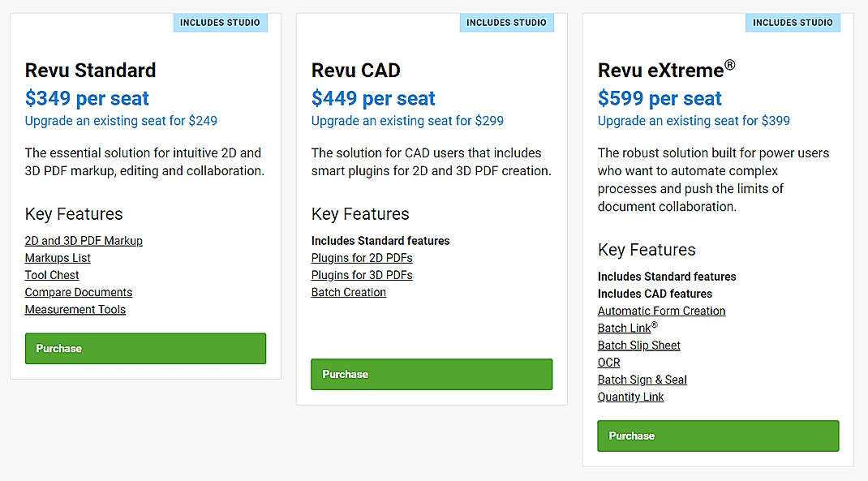Open Plugins for 2D PDFs link
Image resolution: width=868 pixels, height=481 pixels.
[361, 257]
